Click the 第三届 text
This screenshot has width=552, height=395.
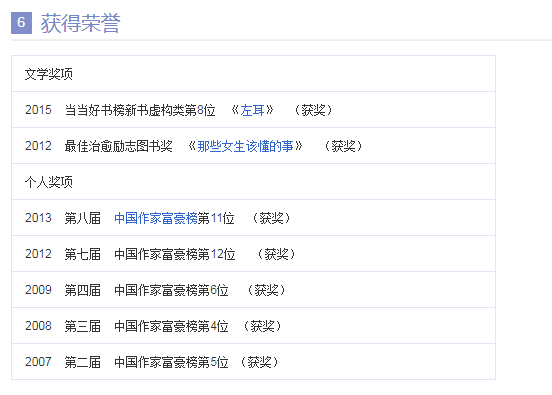(83, 326)
